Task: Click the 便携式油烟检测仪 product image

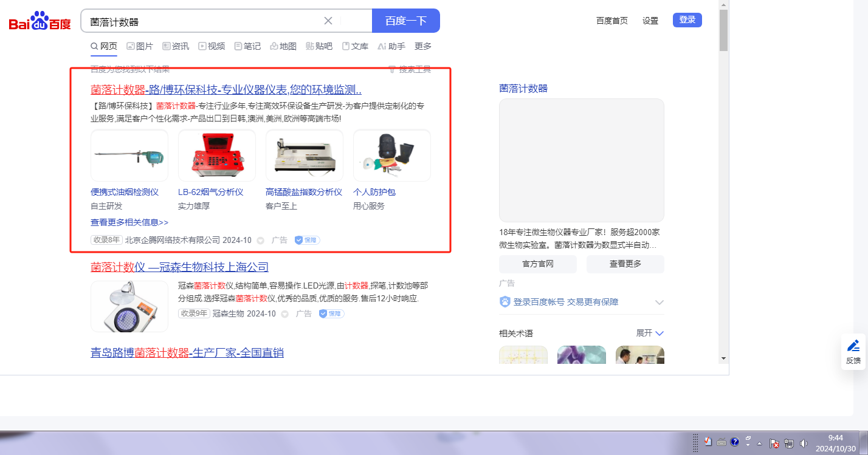Action: click(129, 156)
